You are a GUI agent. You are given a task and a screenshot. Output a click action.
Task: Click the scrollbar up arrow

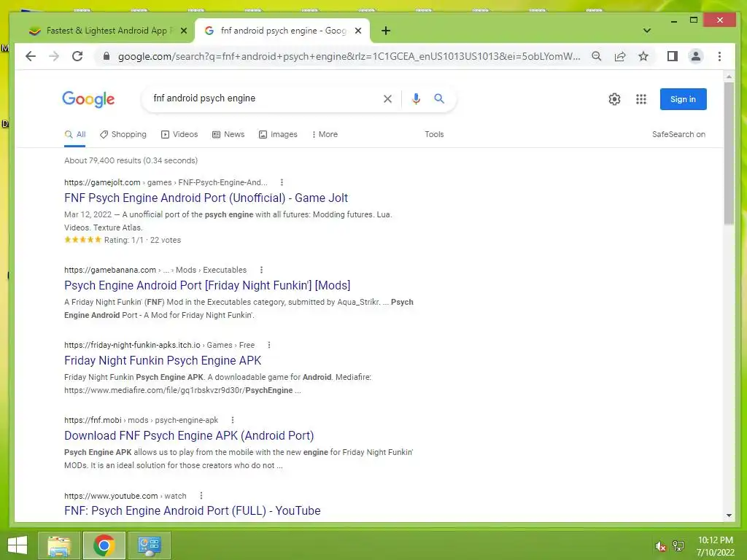(729, 76)
